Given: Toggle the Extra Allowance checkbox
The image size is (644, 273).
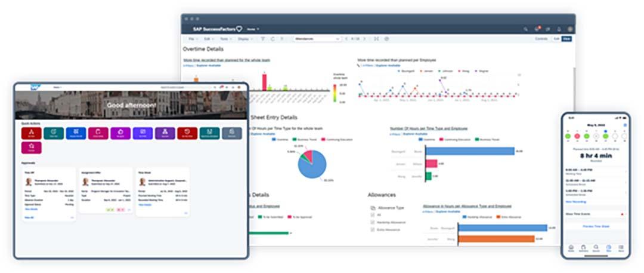Looking at the screenshot, I should pos(373,230).
